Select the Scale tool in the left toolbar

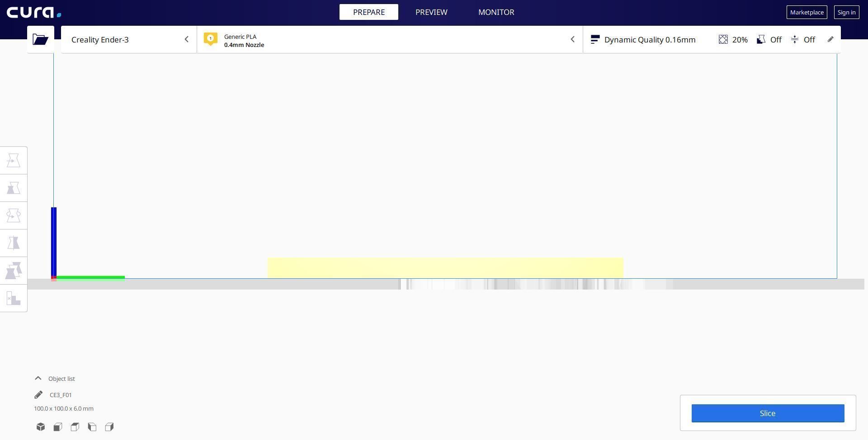14,188
